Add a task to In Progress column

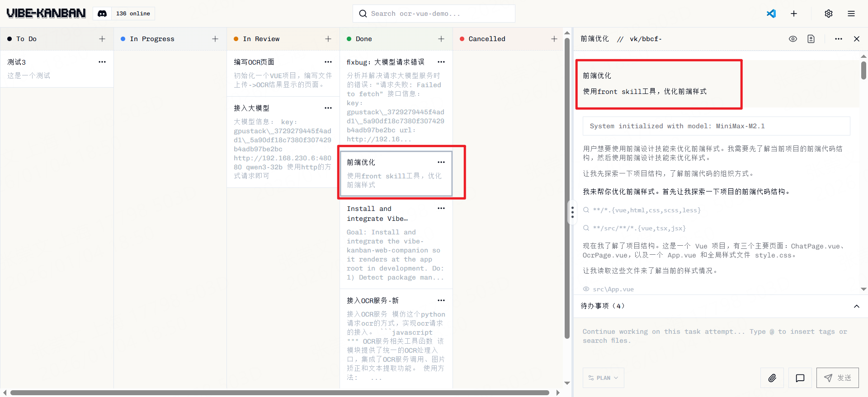[x=215, y=39]
